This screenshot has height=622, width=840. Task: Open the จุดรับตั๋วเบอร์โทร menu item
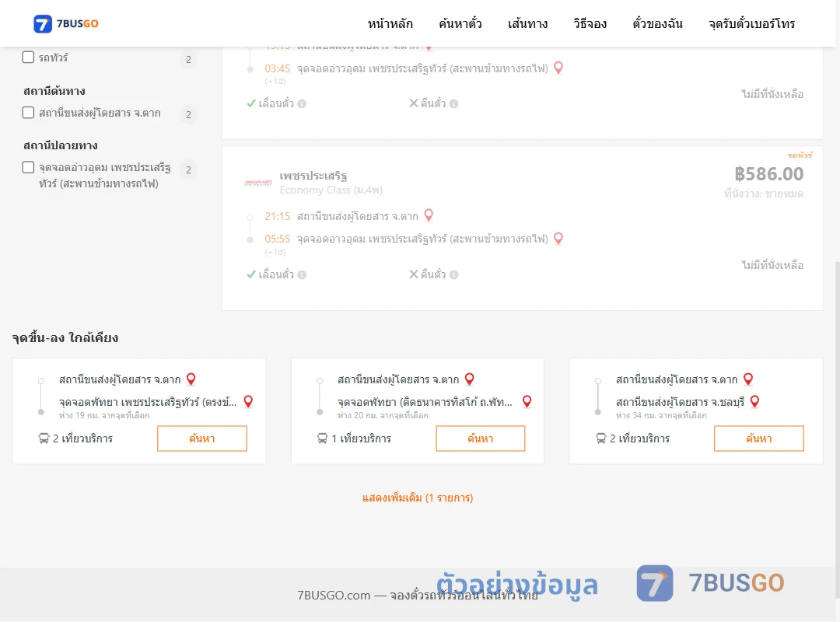point(751,23)
